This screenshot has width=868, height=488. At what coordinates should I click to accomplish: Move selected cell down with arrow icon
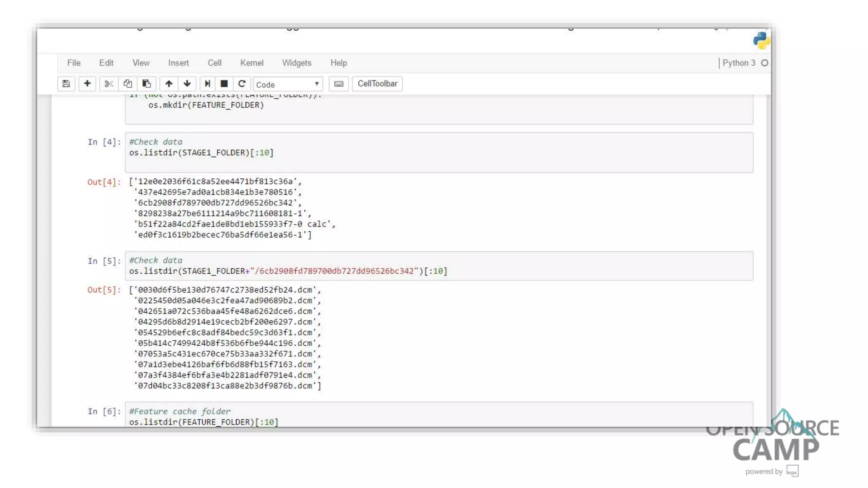[187, 84]
